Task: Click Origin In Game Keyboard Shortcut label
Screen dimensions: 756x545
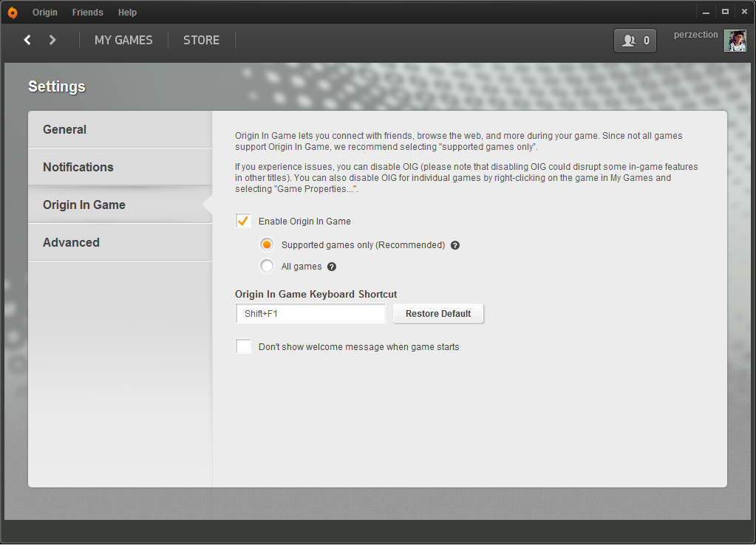Action: (316, 294)
